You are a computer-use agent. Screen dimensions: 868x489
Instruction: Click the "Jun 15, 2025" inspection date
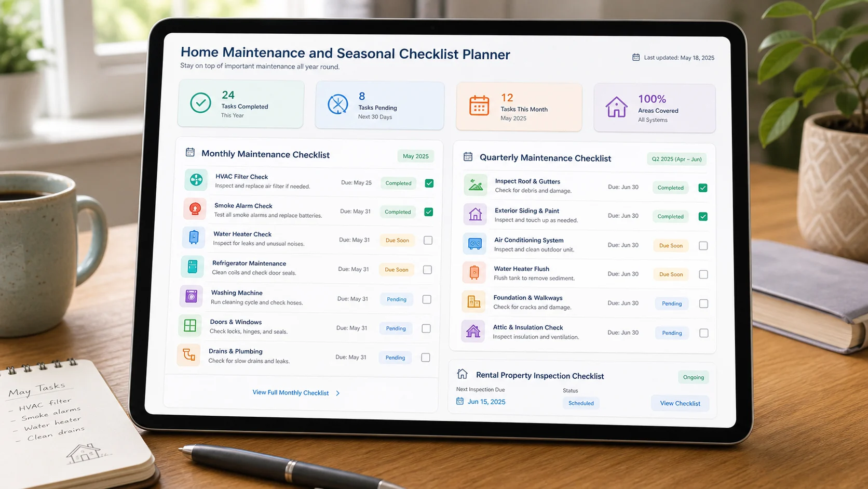(x=486, y=402)
